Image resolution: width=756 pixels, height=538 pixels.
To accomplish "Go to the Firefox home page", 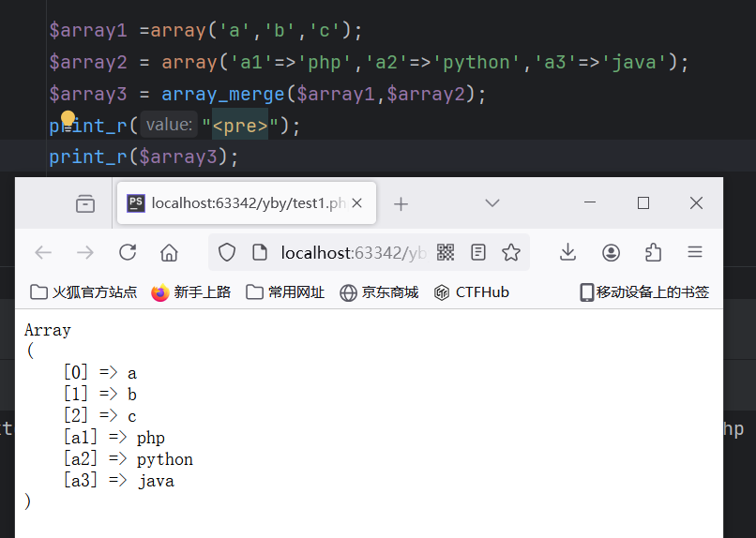I will pyautogui.click(x=169, y=252).
